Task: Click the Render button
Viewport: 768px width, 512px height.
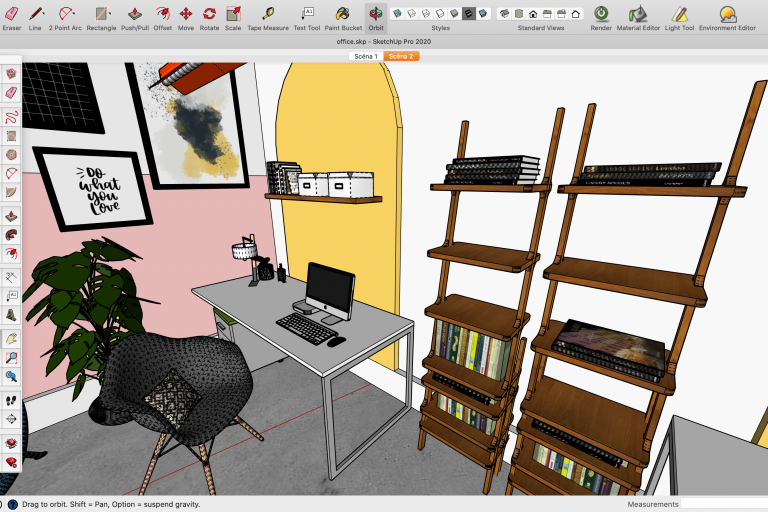Action: [x=601, y=14]
